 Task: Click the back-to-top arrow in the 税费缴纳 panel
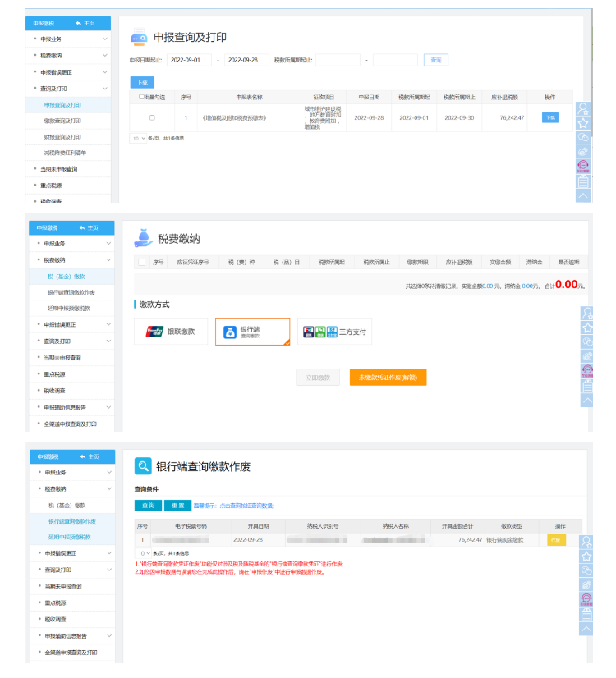587,400
